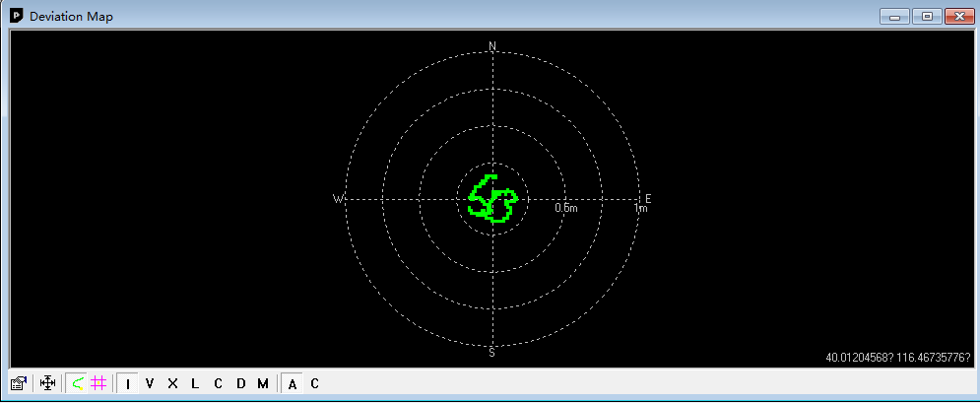The height and width of the screenshot is (403, 980).
Task: Click the E east label on map
Action: click(648, 199)
